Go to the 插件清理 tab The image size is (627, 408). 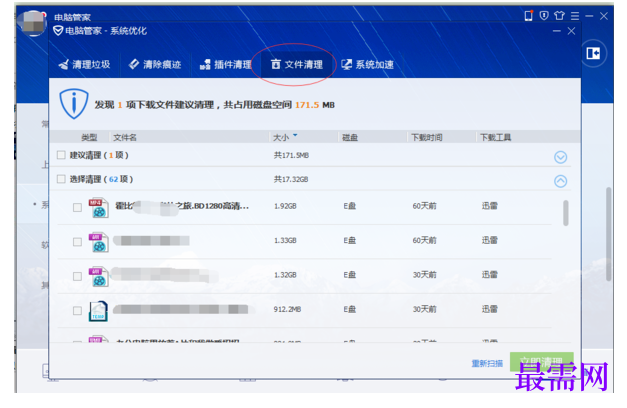(226, 64)
